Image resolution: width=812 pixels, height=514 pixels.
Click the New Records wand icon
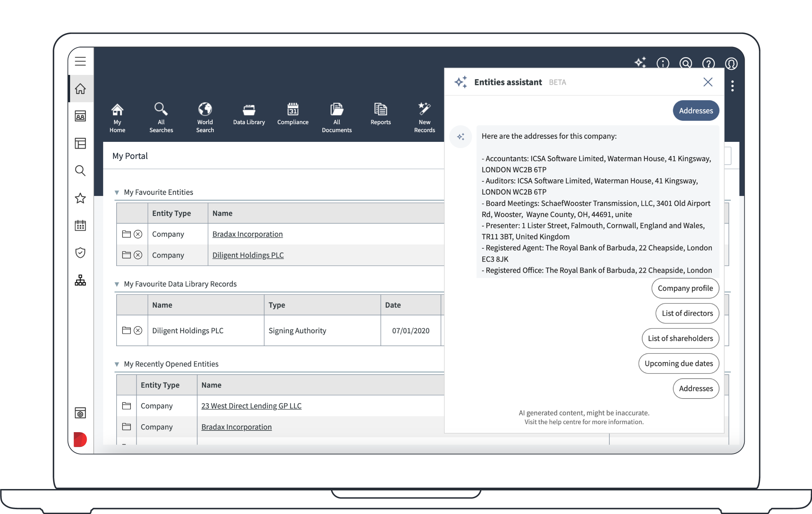point(424,109)
